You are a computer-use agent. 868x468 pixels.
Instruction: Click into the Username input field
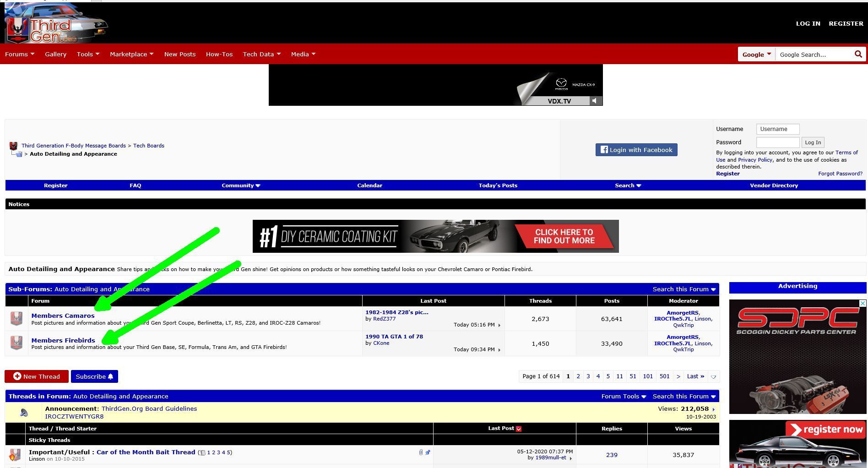(x=777, y=129)
